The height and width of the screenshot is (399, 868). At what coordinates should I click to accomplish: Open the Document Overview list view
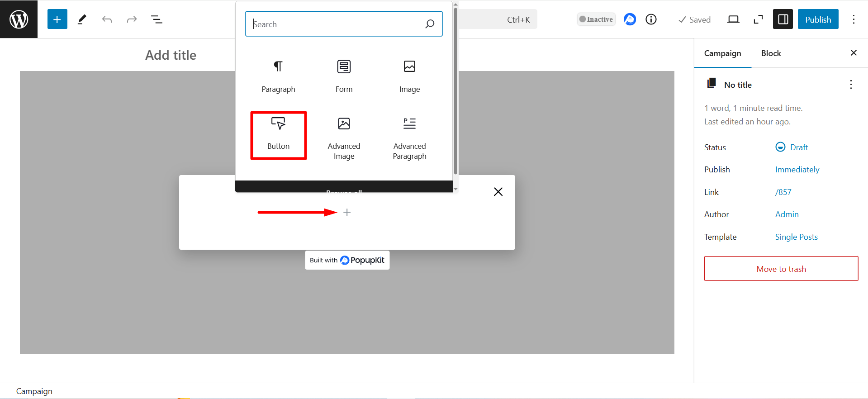click(157, 19)
